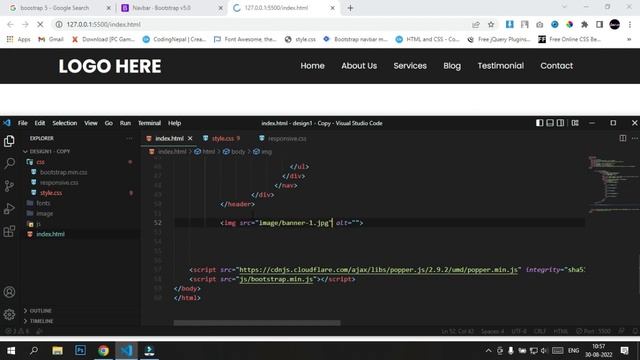640x360 pixels.
Task: Share this page icon in address bar
Action: click(476, 24)
